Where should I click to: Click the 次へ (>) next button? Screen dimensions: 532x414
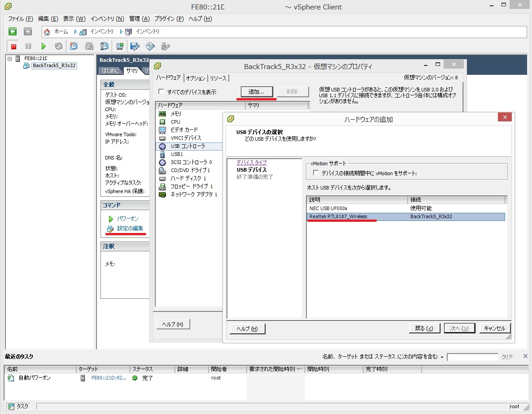point(459,328)
